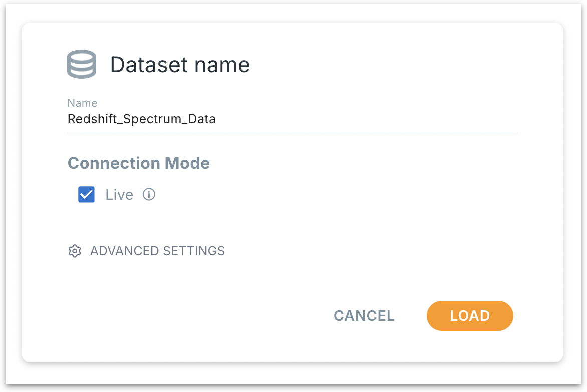Click the underline beneath the Name field

(x=292, y=133)
